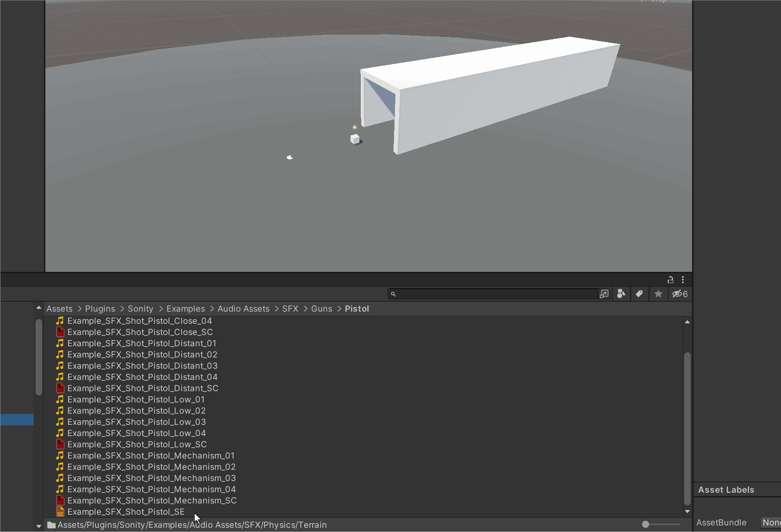Open the Project panel three-dot menu

tap(683, 280)
